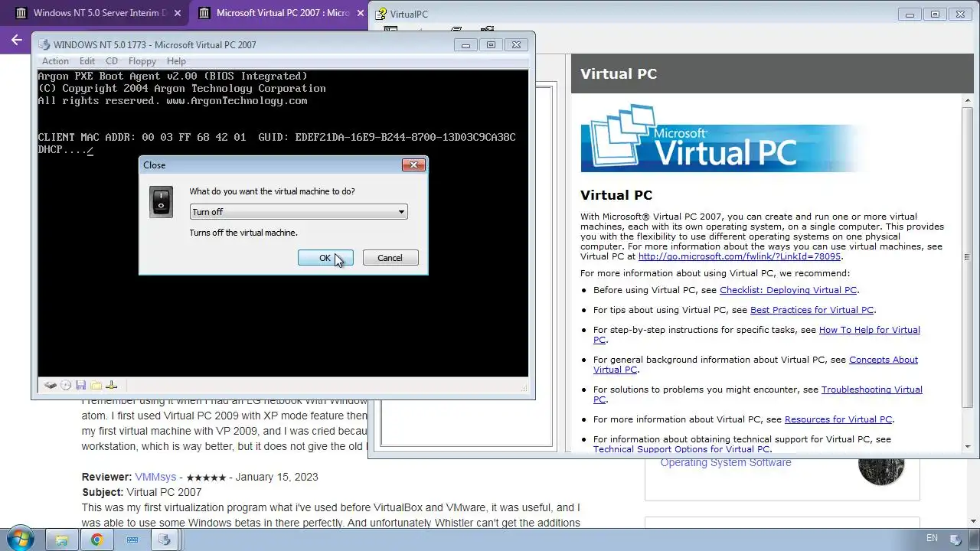
Task: Open Google Chrome from the taskbar
Action: [x=97, y=540]
